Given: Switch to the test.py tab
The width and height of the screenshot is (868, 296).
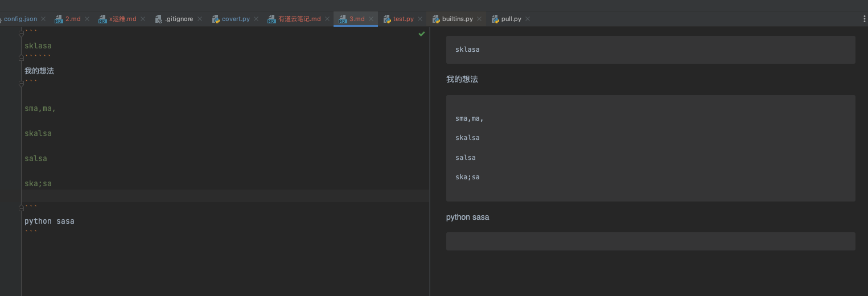Looking at the screenshot, I should coord(403,19).
